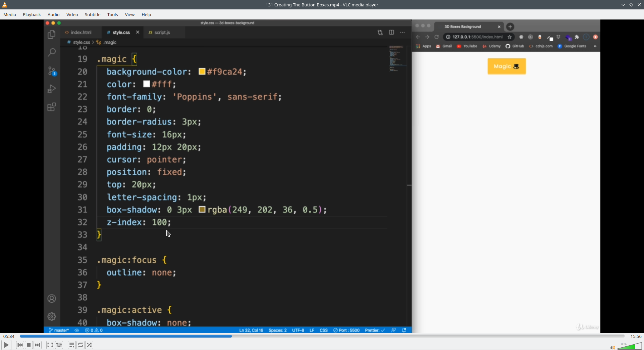Split the editor to the right
Screen dimensions: 644x350
(x=391, y=32)
